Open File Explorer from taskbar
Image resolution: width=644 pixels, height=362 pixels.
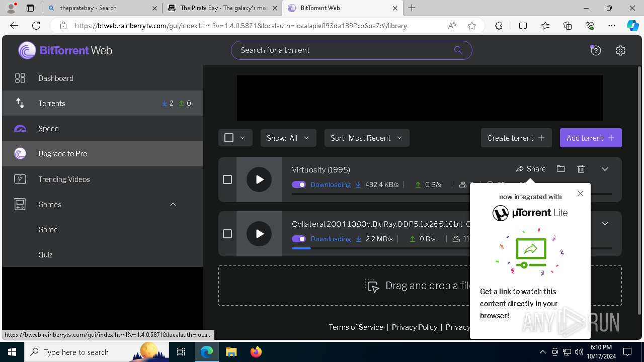click(231, 352)
